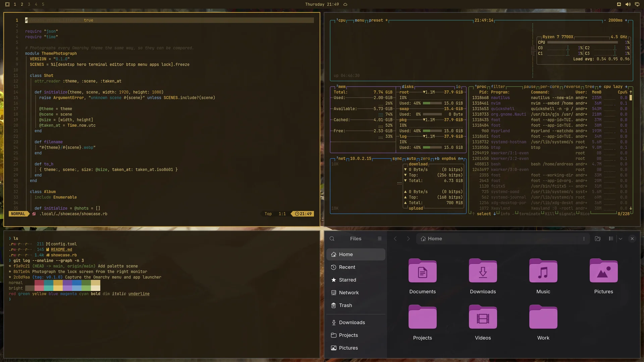Open the Documents folder icon
The width and height of the screenshot is (644, 362).
(423, 270)
